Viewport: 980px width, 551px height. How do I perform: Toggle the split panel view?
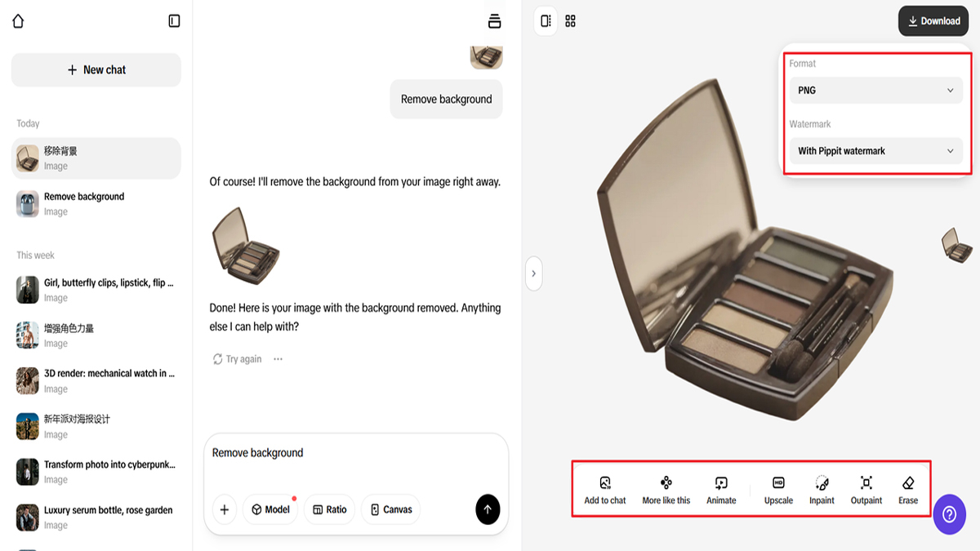(x=546, y=21)
